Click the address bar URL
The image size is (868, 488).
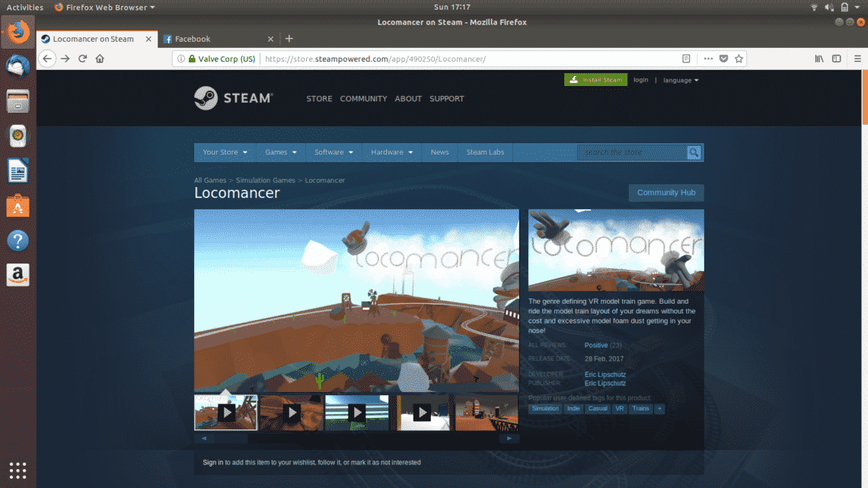tap(375, 59)
